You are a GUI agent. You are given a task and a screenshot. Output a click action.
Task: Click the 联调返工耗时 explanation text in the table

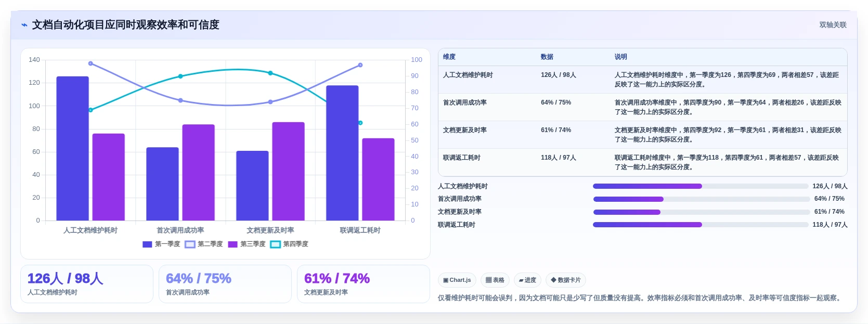(x=727, y=162)
